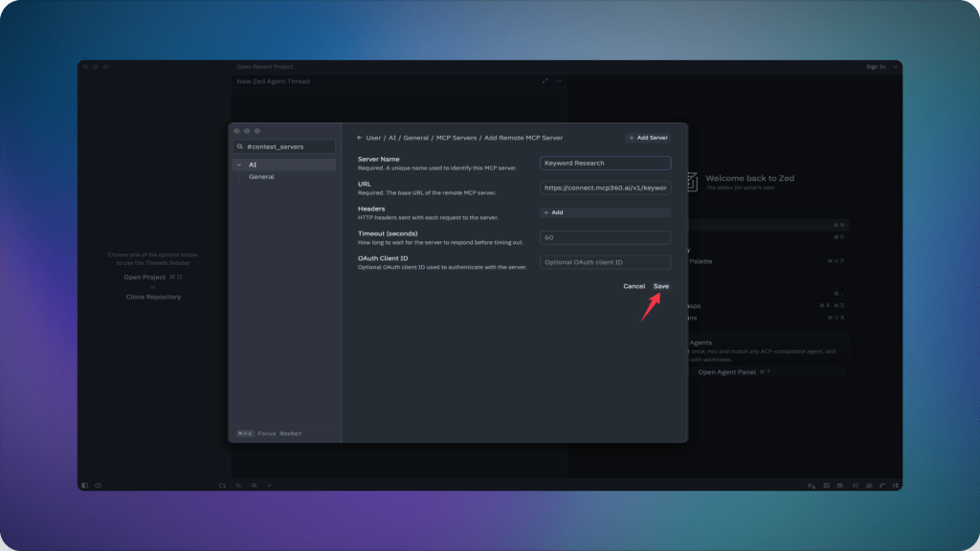Collapse the AI section chevron
Screen dimensions: 980x551
coord(239,165)
